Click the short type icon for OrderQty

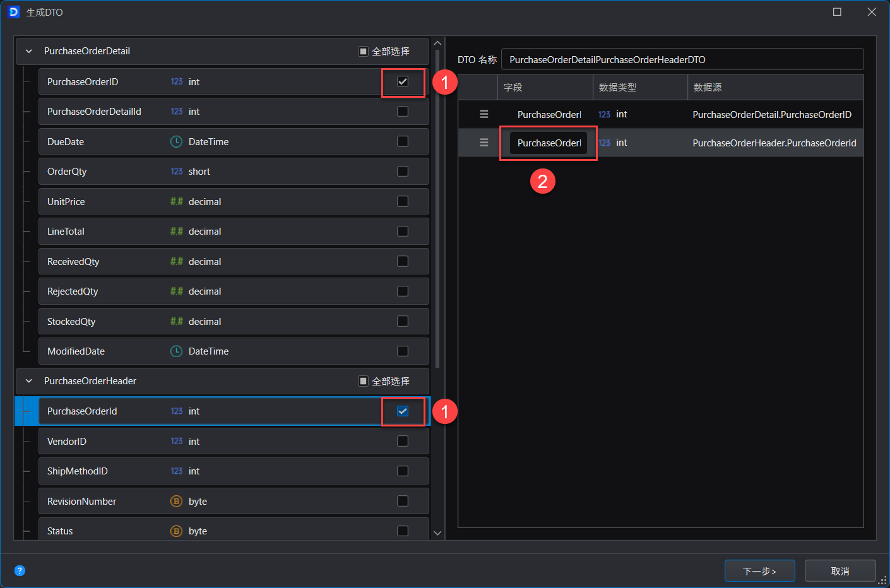tap(177, 172)
